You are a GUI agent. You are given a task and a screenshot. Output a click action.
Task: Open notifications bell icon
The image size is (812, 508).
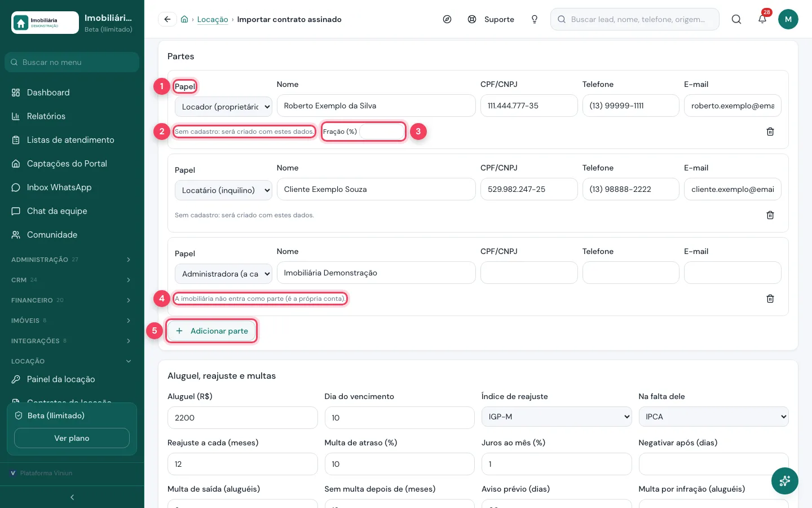click(x=762, y=19)
